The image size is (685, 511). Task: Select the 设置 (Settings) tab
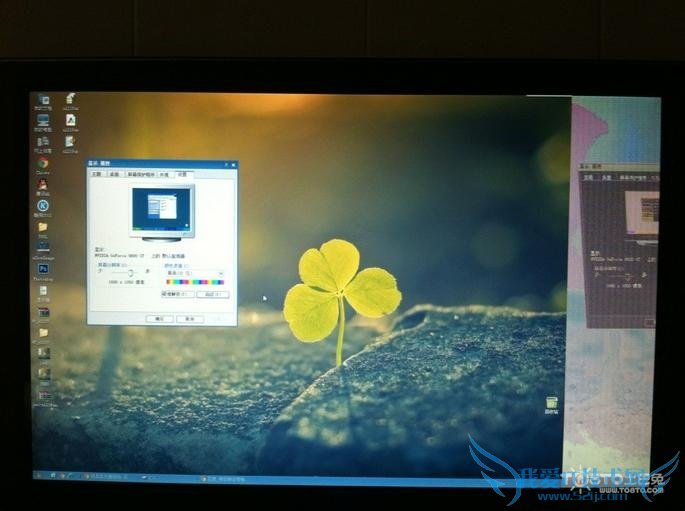click(183, 174)
